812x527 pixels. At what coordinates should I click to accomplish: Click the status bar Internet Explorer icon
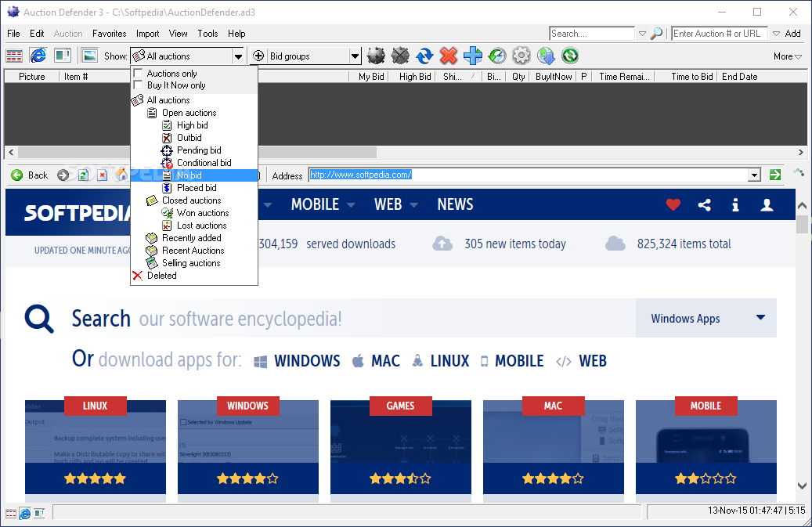coord(25,513)
